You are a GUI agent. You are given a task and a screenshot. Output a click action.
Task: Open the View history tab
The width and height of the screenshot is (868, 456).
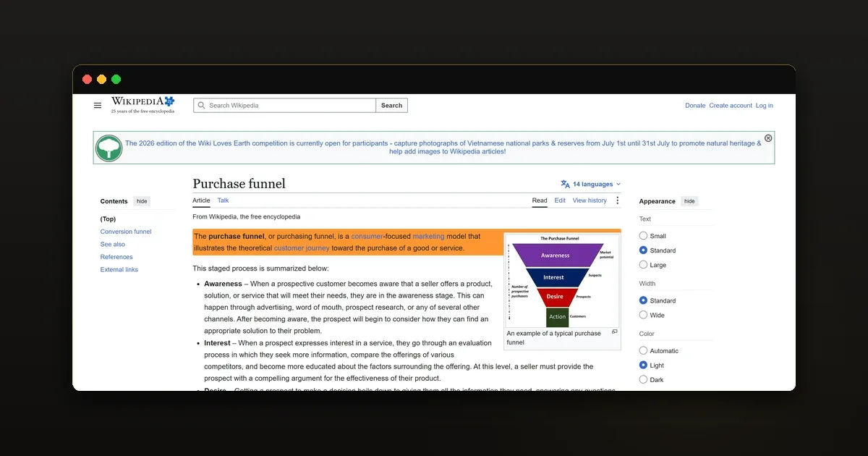pos(590,200)
